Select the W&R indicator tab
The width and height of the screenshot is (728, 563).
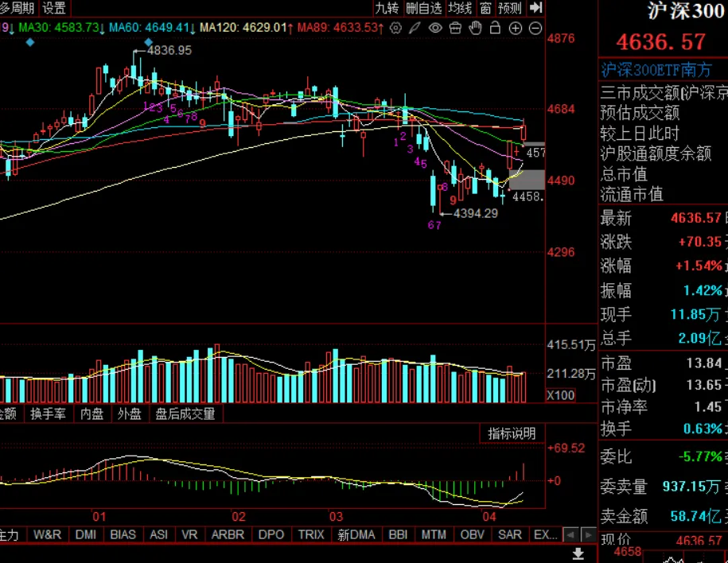click(48, 534)
